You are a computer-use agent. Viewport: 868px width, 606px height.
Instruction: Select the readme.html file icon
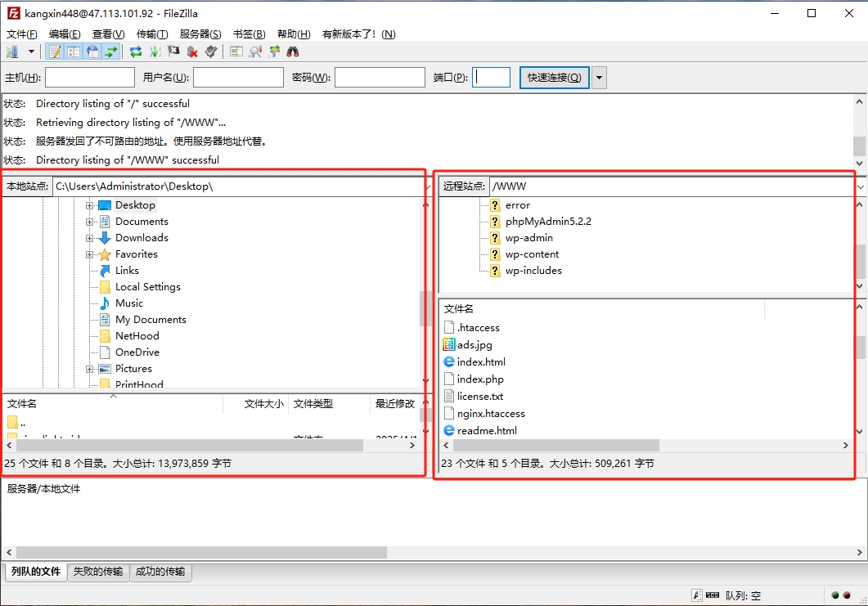pos(449,430)
